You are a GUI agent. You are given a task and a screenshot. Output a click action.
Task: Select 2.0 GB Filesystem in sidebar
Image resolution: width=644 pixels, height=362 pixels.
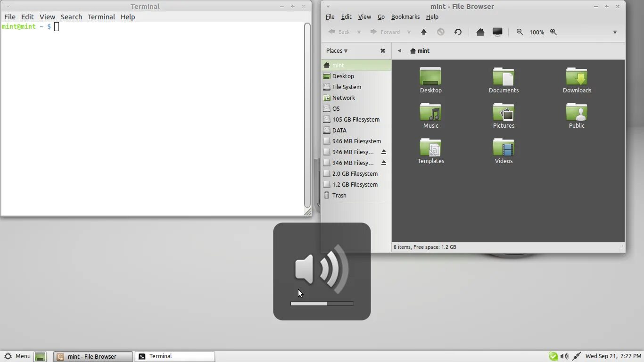pyautogui.click(x=356, y=173)
